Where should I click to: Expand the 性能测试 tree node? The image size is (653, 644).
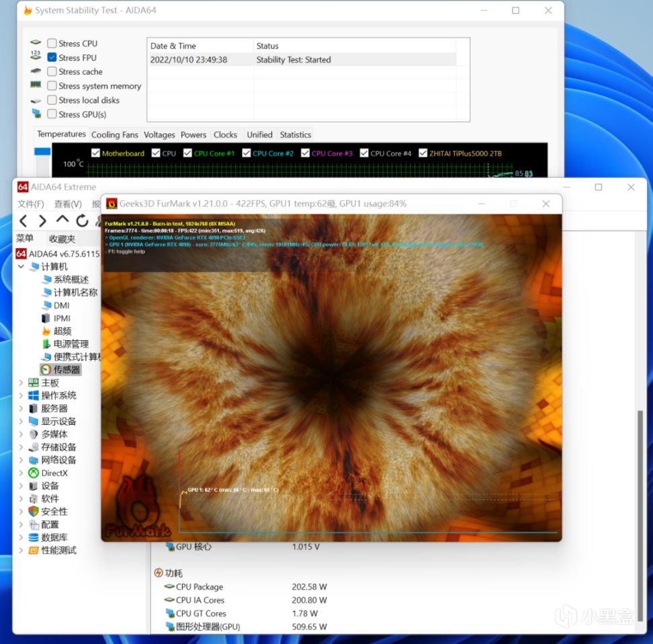(x=21, y=551)
